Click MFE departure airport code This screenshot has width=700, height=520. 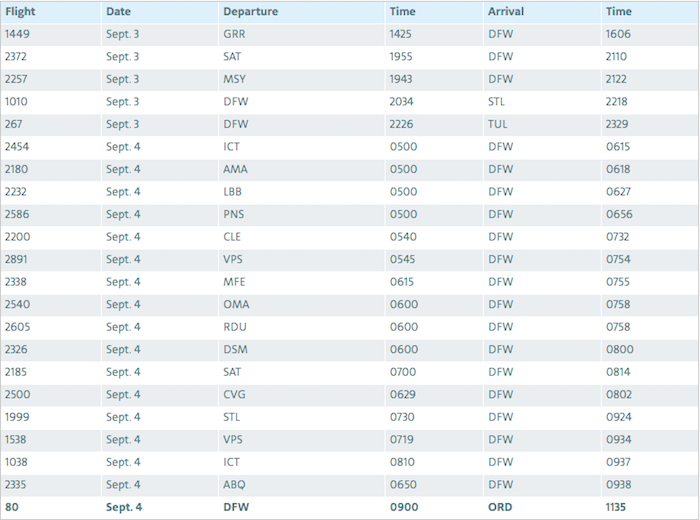(234, 282)
